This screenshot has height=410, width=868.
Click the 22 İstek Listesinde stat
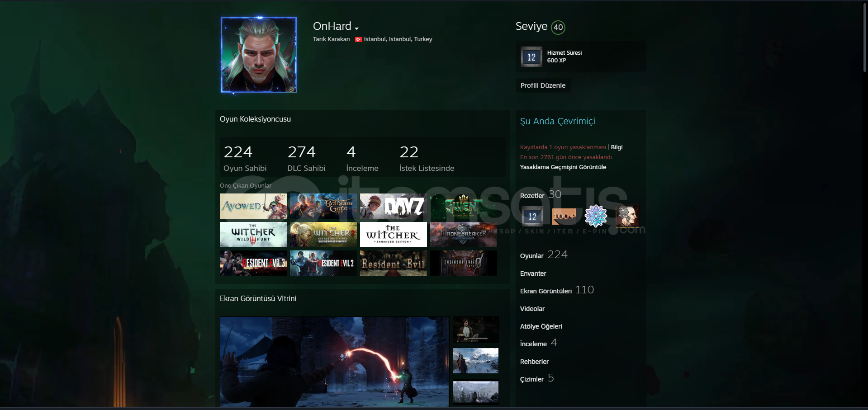point(426,159)
